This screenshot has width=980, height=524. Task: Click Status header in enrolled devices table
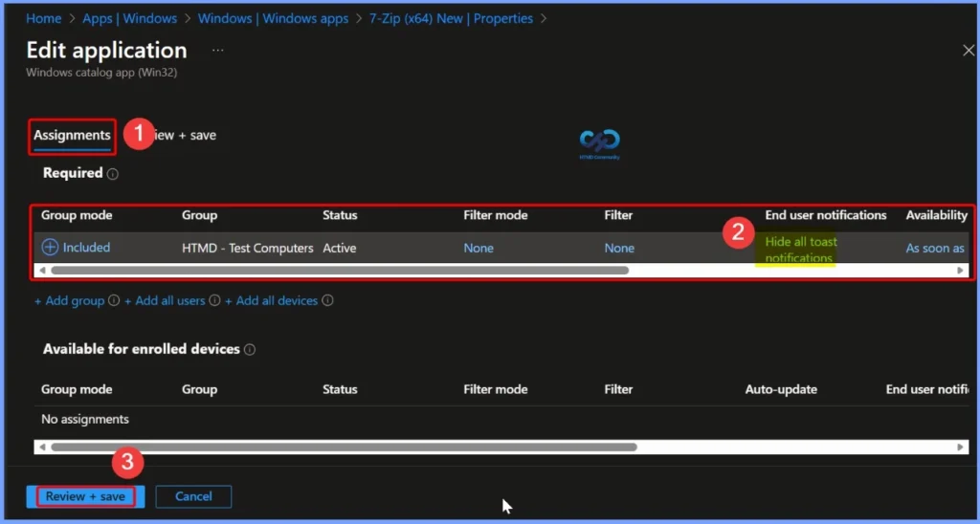coord(340,390)
